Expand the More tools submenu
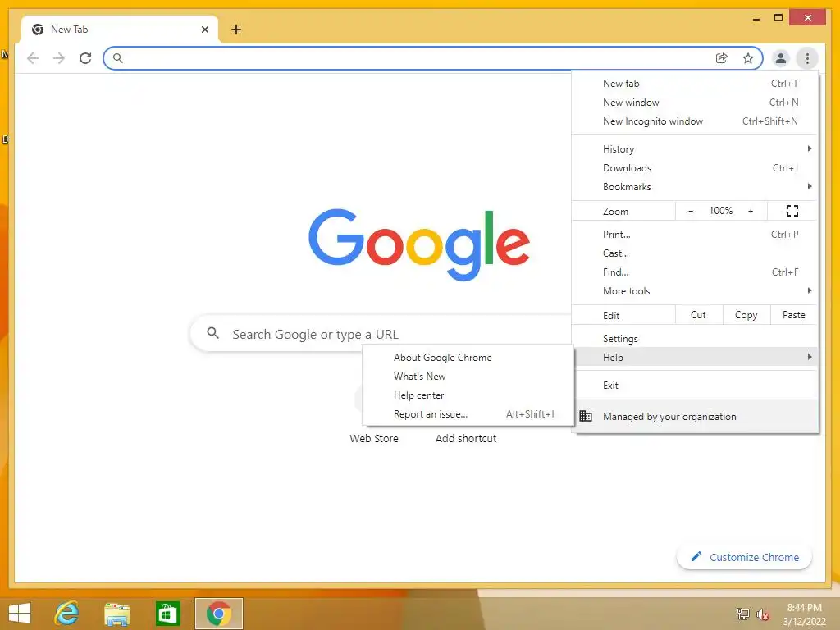Viewport: 840px width, 630px height. [695, 291]
